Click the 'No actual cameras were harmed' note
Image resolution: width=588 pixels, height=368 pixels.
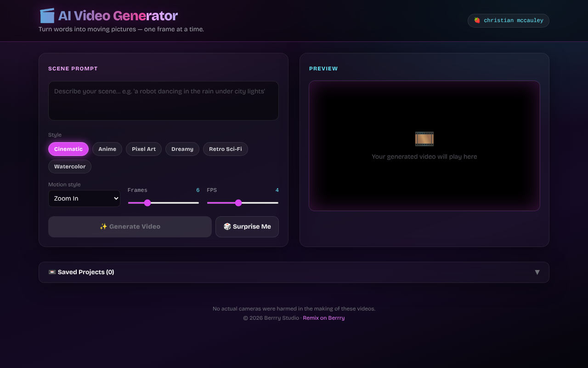point(294,309)
